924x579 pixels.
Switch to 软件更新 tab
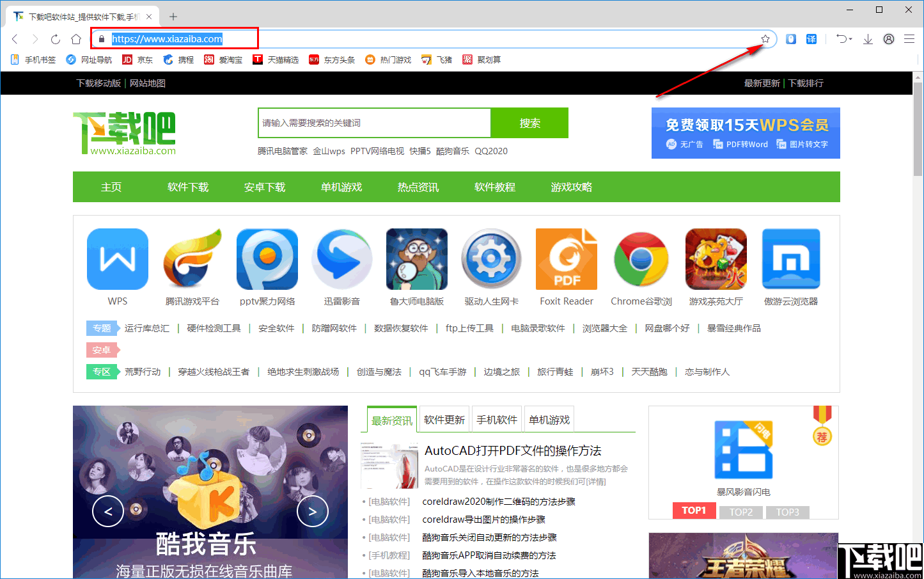click(444, 420)
